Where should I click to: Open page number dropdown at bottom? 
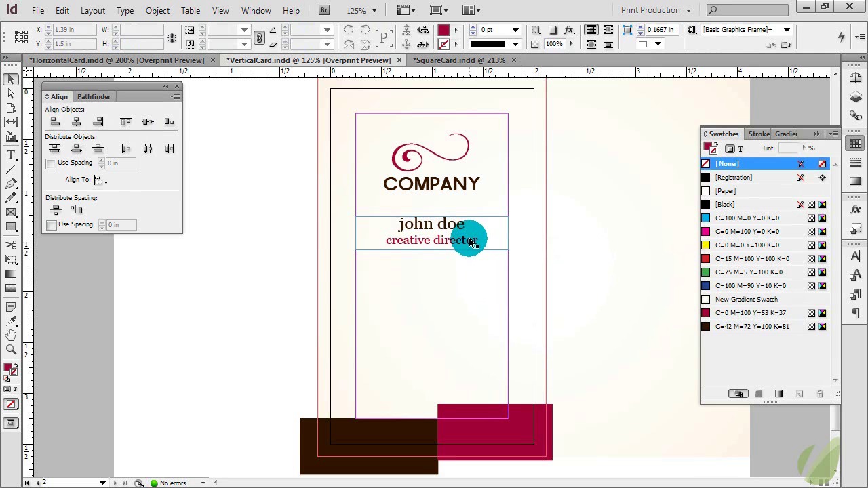(x=102, y=483)
